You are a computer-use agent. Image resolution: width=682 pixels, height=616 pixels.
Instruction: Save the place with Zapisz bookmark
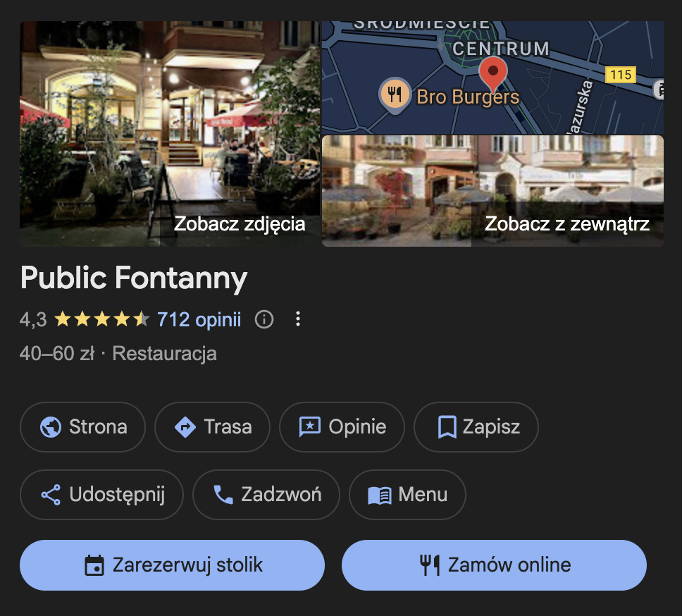(476, 427)
